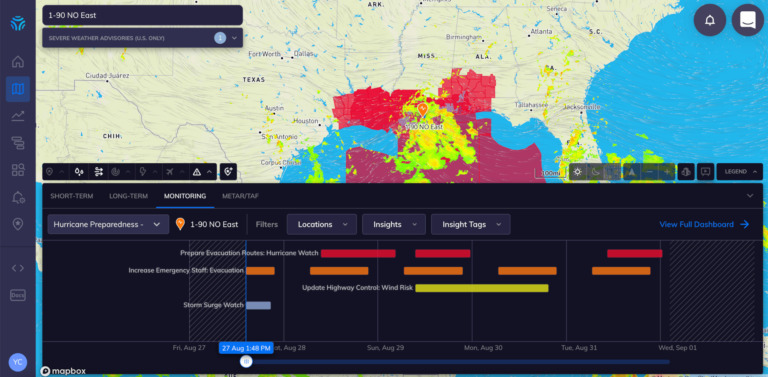This screenshot has width=768, height=377.
Task: Switch to the Short-Term tab
Action: click(x=72, y=196)
